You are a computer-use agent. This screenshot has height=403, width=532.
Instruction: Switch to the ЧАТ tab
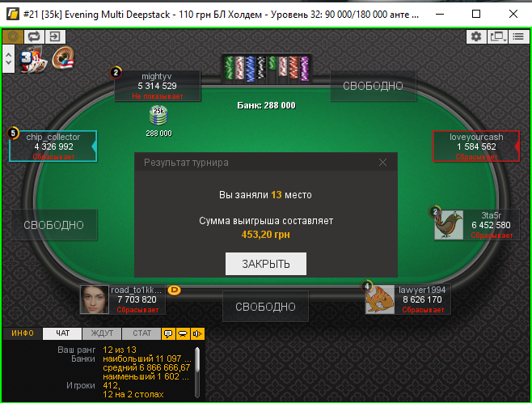pos(62,333)
